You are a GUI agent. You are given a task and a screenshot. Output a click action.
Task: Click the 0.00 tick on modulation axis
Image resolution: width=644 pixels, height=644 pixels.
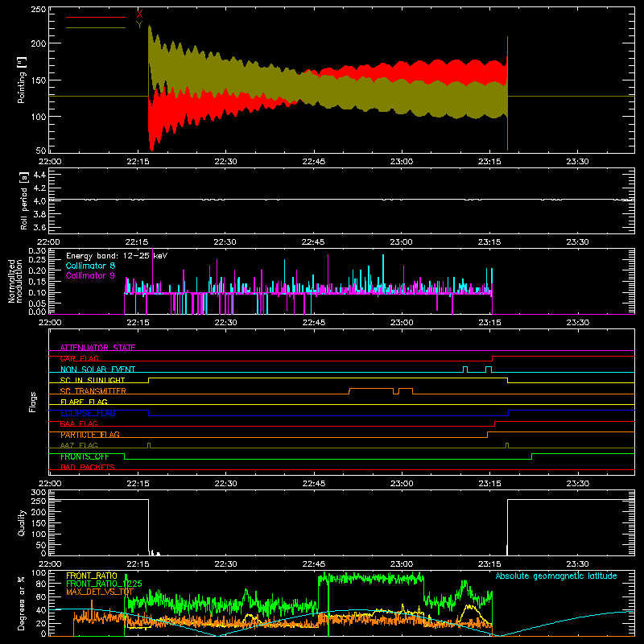pos(37,312)
